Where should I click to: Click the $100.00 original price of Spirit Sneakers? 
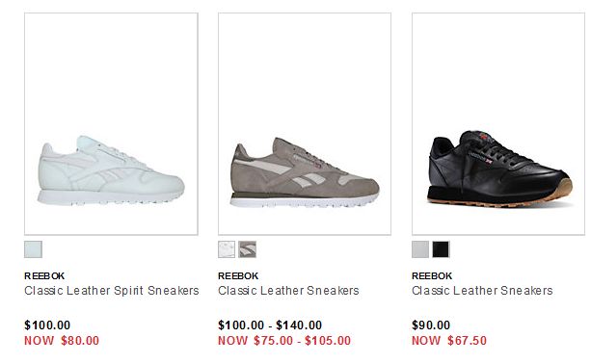(47, 325)
